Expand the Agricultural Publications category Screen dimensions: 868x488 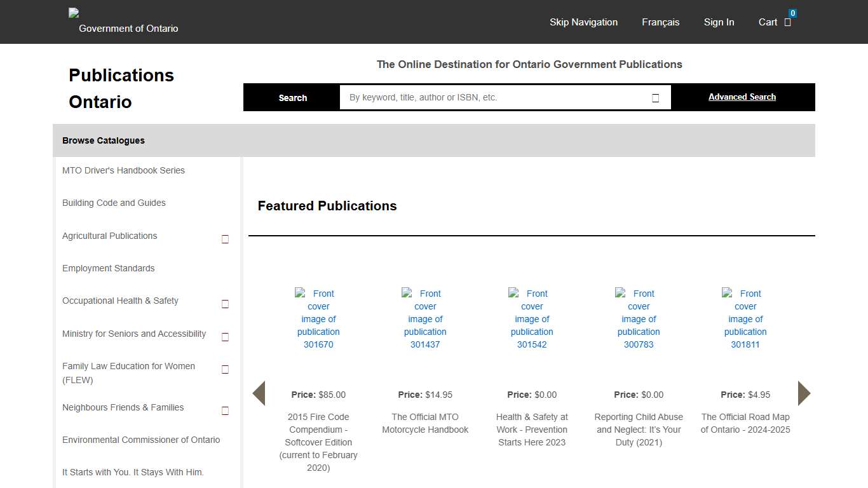(x=225, y=239)
